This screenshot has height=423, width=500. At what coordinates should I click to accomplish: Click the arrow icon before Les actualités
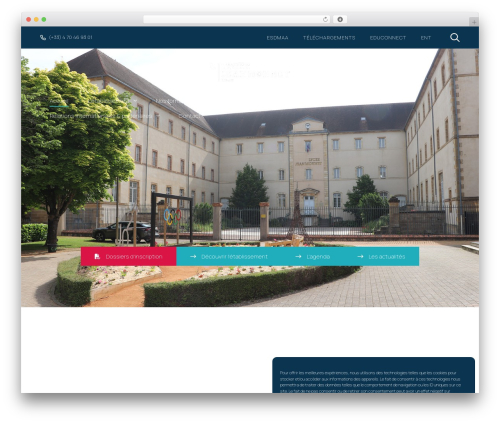pyautogui.click(x=360, y=256)
